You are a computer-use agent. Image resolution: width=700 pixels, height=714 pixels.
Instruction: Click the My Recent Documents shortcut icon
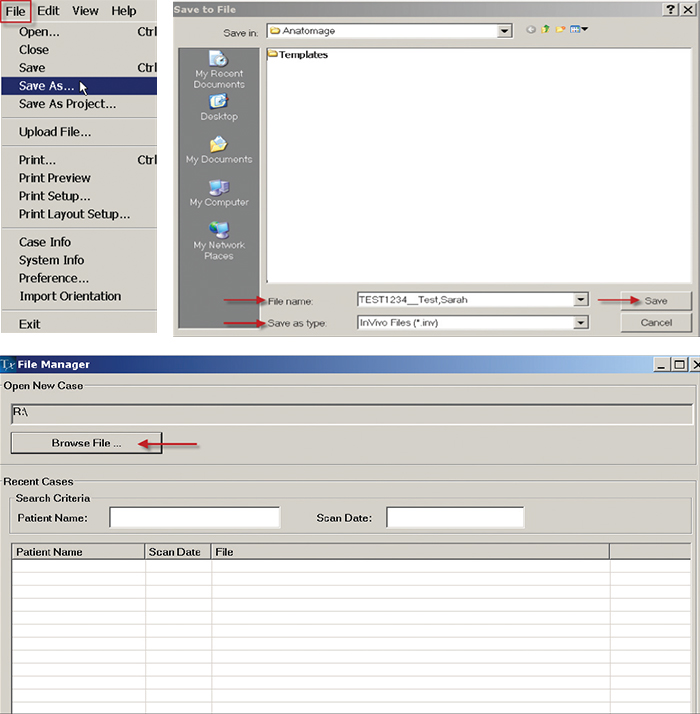pos(217,64)
